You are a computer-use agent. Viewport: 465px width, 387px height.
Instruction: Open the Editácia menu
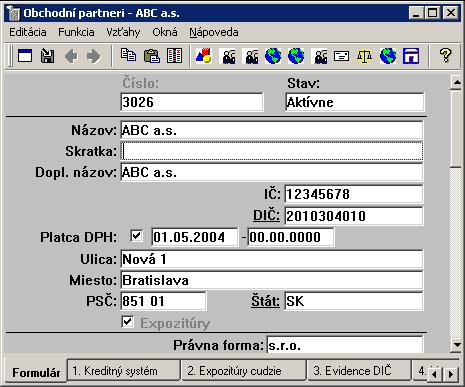(28, 32)
